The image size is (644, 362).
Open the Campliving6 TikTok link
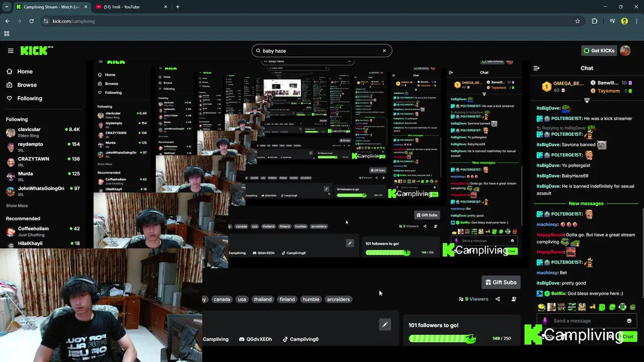pyautogui.click(x=300, y=339)
